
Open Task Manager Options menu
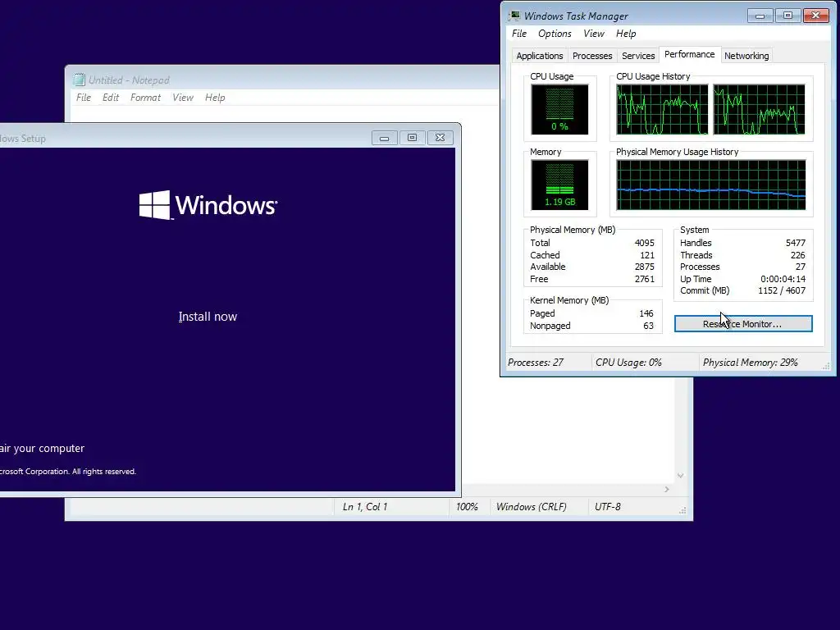[x=555, y=33]
